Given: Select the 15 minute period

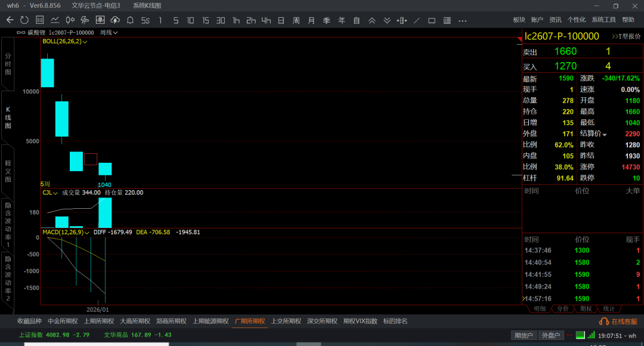Looking at the screenshot, I should (205, 20).
